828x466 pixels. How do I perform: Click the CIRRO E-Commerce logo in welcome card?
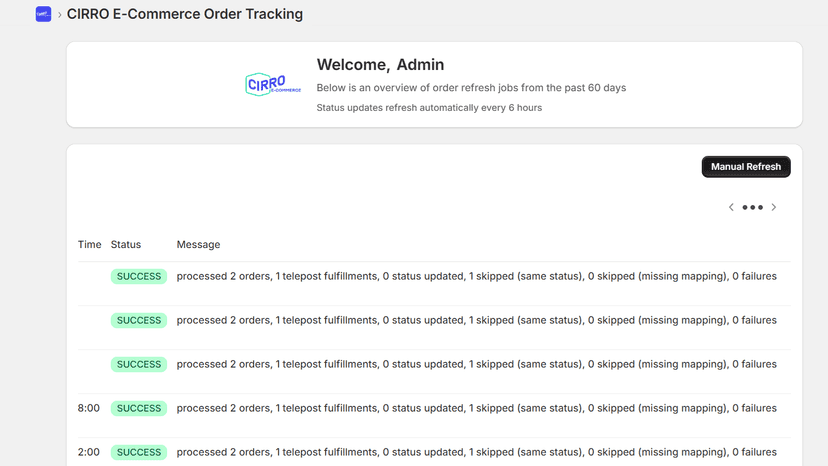[273, 85]
